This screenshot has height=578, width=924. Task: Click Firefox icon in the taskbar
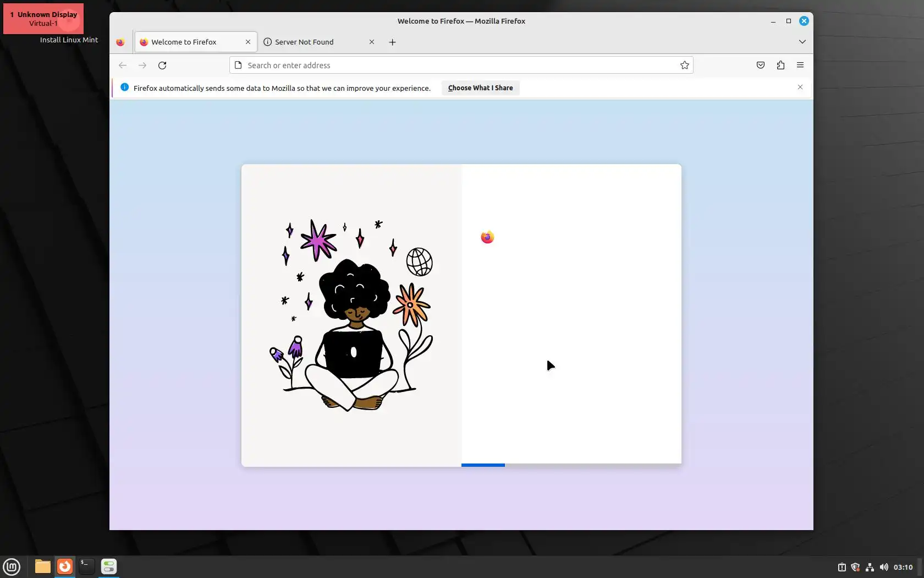click(x=65, y=566)
